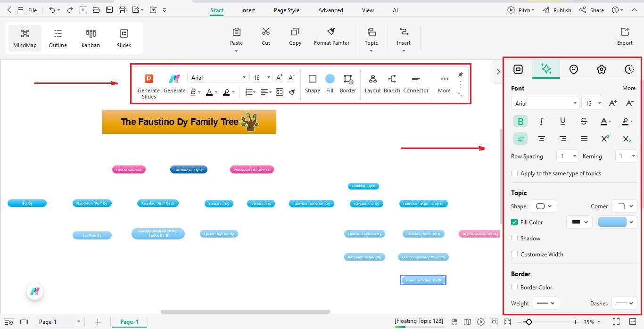This screenshot has height=329, width=644.
Task: Expand the Row Spacing dropdown
Action: click(x=567, y=156)
